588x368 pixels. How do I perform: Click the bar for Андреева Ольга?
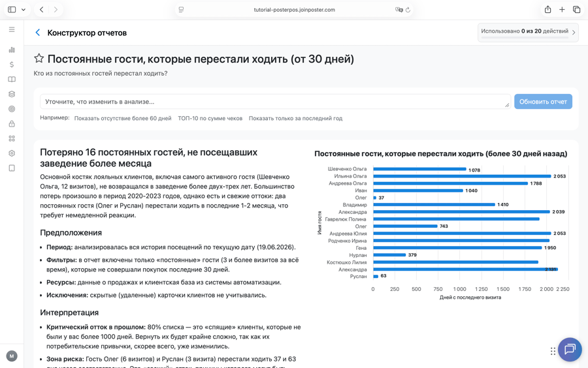click(450, 183)
